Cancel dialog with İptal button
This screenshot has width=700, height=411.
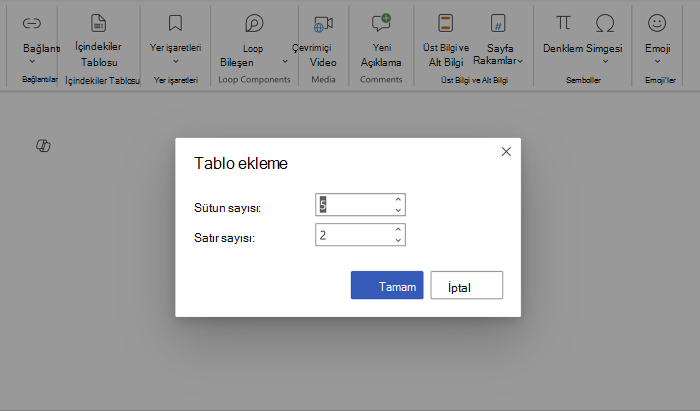pos(467,285)
